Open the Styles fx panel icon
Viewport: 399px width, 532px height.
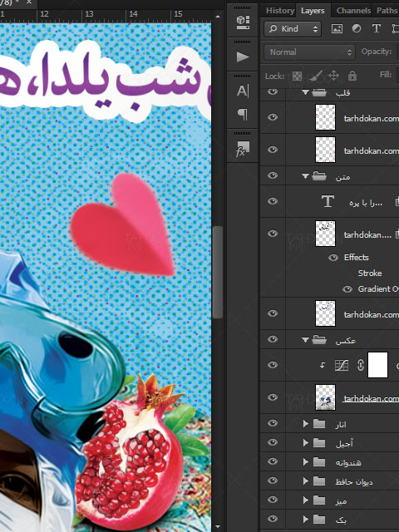(x=243, y=149)
